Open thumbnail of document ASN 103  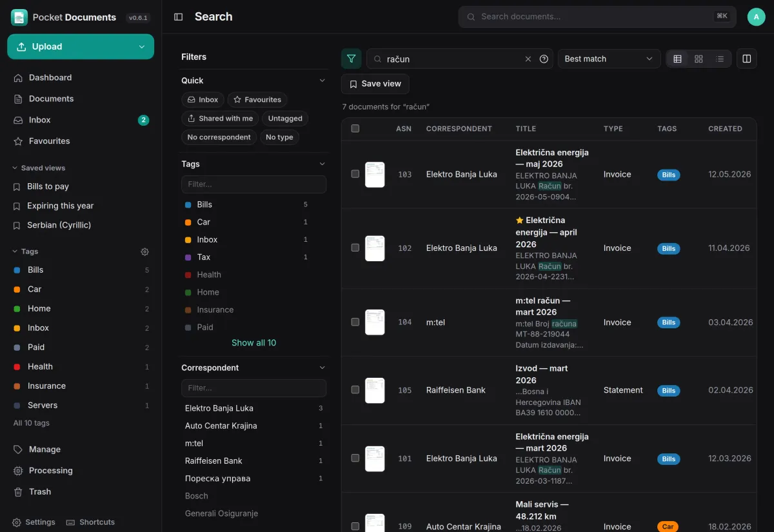pyautogui.click(x=375, y=175)
